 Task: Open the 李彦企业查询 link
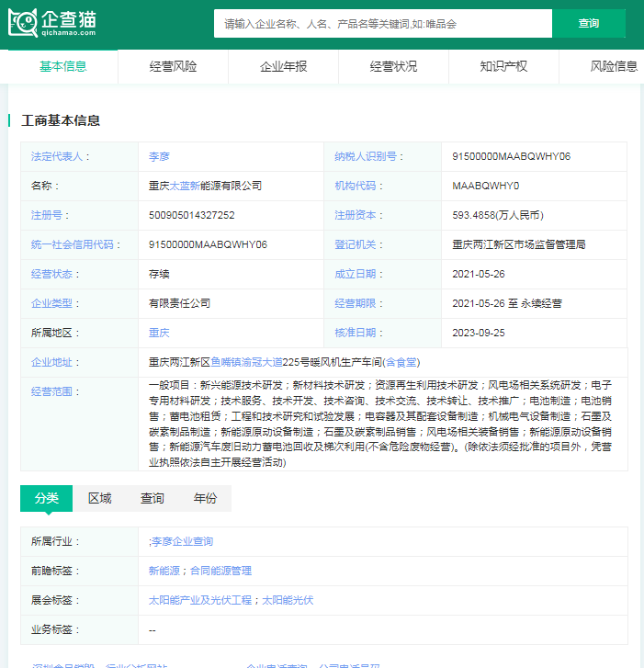click(x=182, y=542)
